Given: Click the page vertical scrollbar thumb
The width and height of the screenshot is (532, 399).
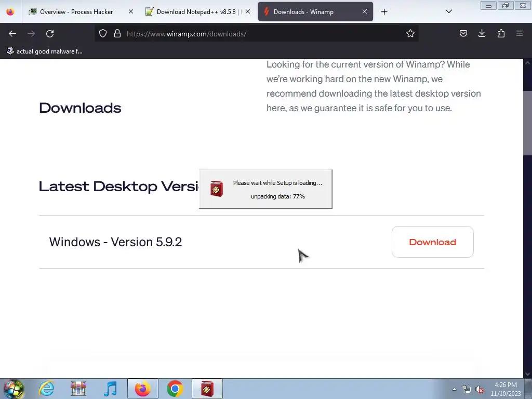Looking at the screenshot, I should point(527,123).
